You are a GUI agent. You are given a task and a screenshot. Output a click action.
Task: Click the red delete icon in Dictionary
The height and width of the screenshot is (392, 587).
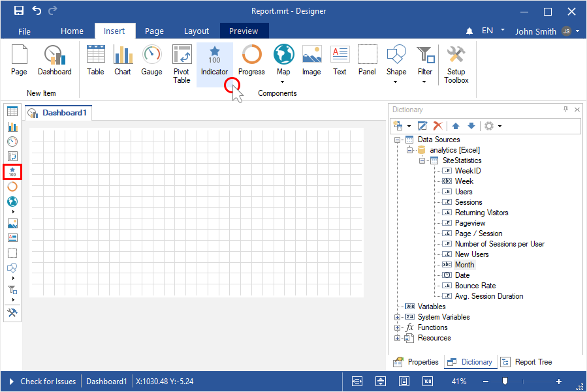[438, 126]
